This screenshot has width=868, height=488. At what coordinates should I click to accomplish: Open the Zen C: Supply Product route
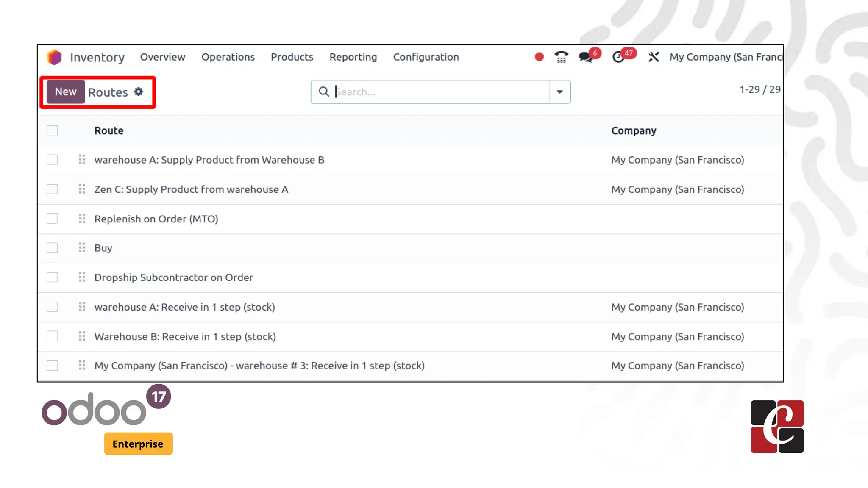tap(191, 189)
